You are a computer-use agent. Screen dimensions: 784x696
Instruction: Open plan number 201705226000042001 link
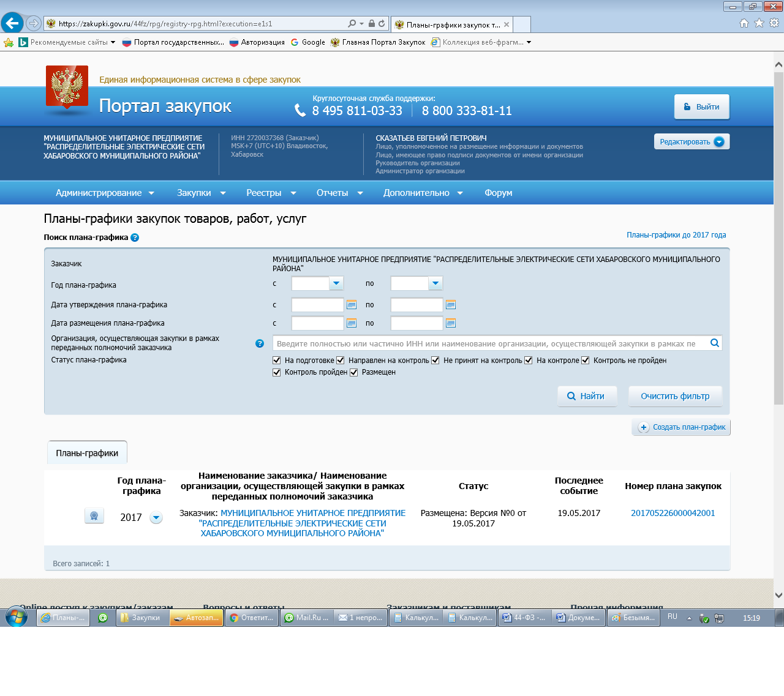(673, 513)
